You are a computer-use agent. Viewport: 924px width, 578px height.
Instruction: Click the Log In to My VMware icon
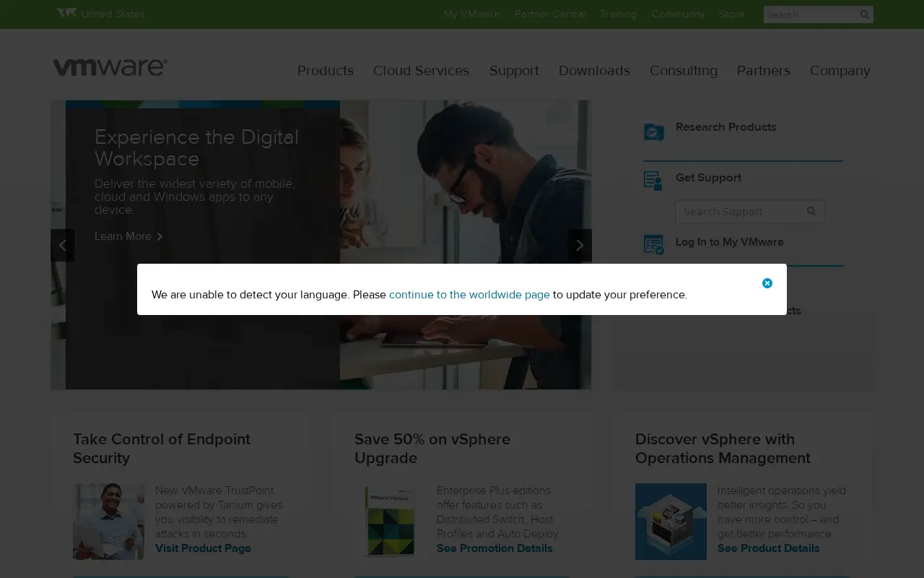(653, 245)
